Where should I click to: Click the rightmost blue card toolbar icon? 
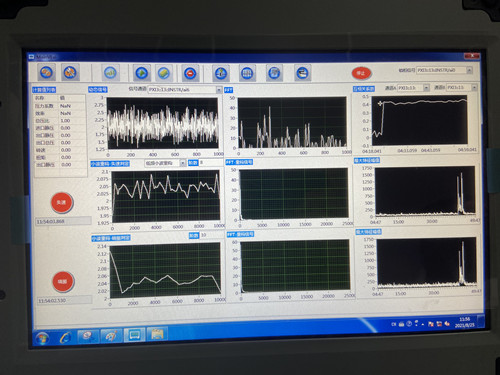pyautogui.click(x=302, y=73)
